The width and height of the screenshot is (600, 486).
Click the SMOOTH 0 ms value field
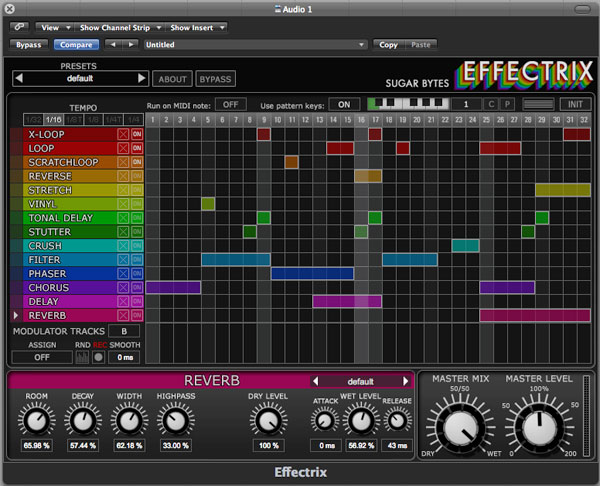point(124,357)
